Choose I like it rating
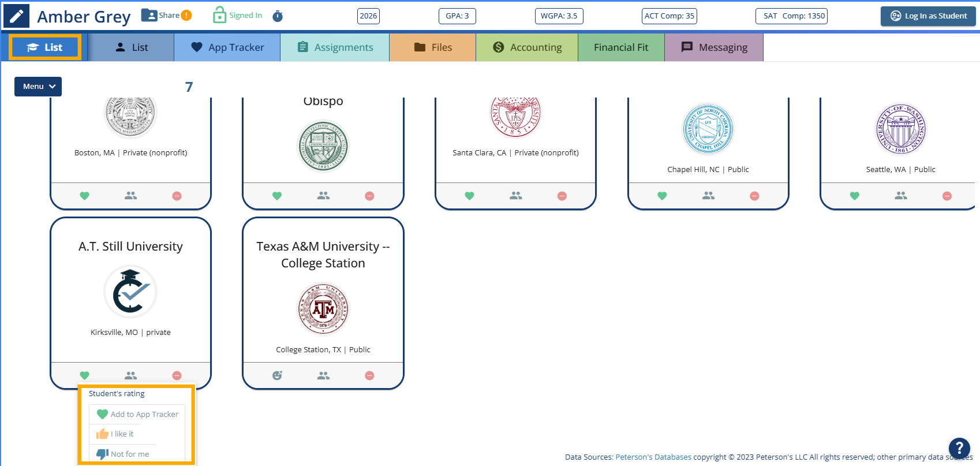This screenshot has height=466, width=980. [115, 434]
